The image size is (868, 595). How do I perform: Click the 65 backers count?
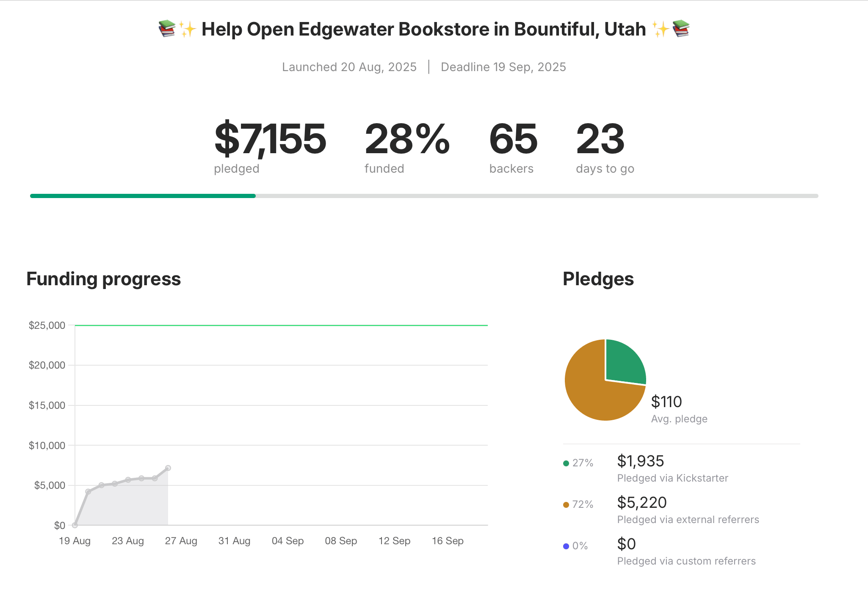click(513, 139)
